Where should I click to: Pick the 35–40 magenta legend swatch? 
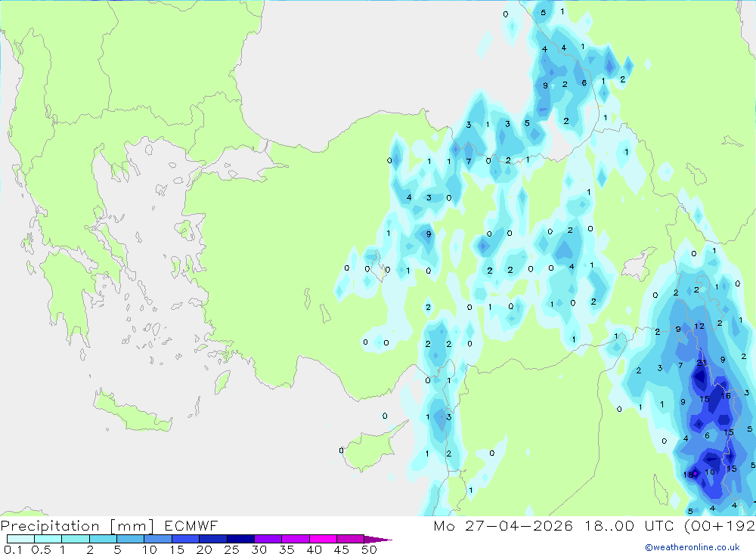point(296,539)
